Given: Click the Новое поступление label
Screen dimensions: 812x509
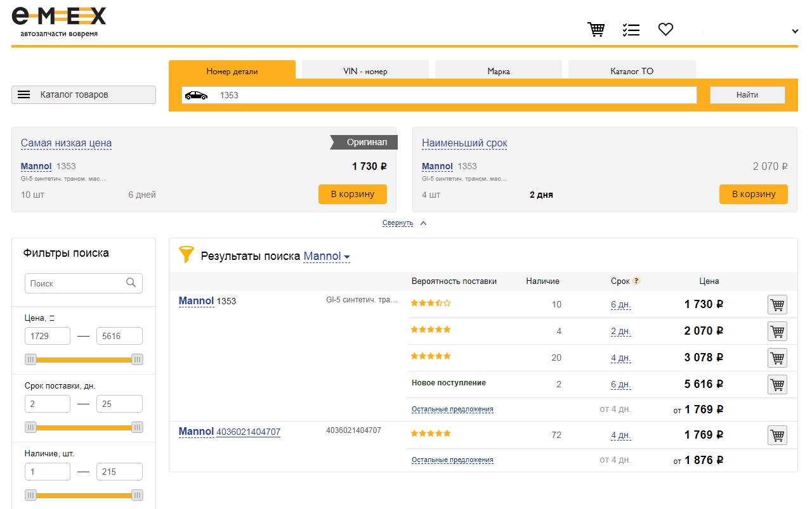Looking at the screenshot, I should pos(449,383).
